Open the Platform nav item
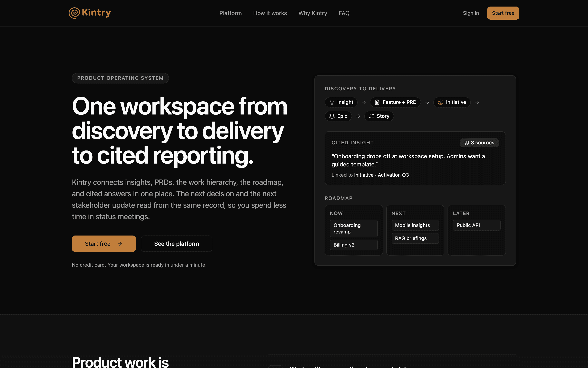Viewport: 588px width, 368px height. click(230, 13)
